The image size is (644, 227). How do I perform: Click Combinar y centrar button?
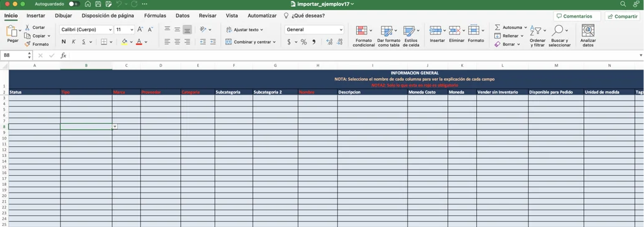[250, 42]
